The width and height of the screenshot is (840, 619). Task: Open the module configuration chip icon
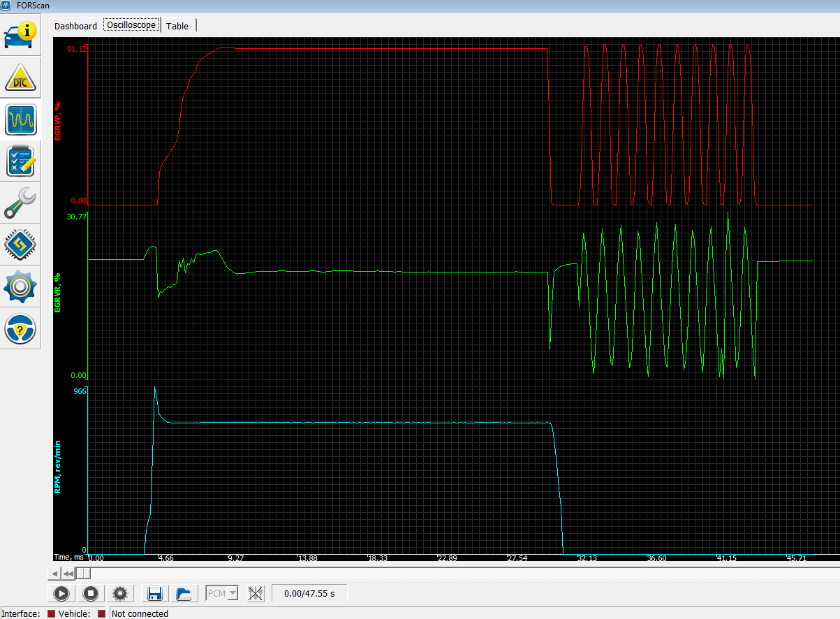click(x=20, y=245)
